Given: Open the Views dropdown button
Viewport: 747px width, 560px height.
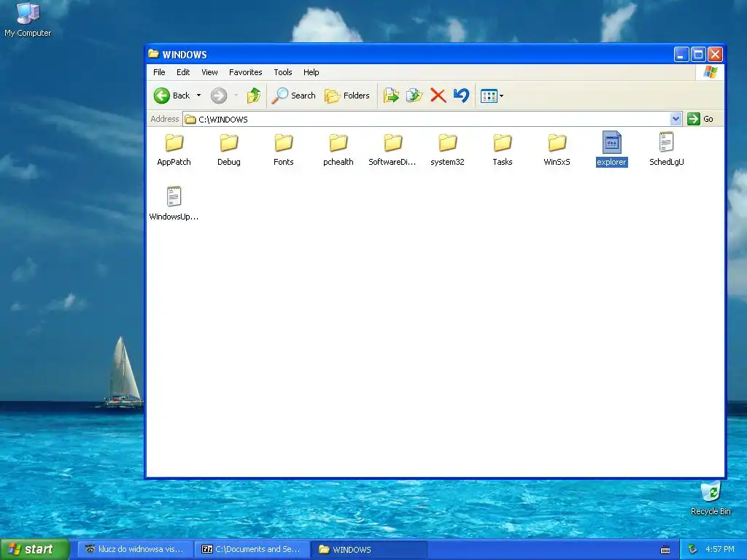Looking at the screenshot, I should (492, 96).
